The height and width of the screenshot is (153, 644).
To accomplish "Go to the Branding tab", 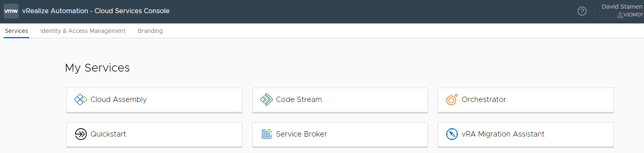I will [x=150, y=31].
